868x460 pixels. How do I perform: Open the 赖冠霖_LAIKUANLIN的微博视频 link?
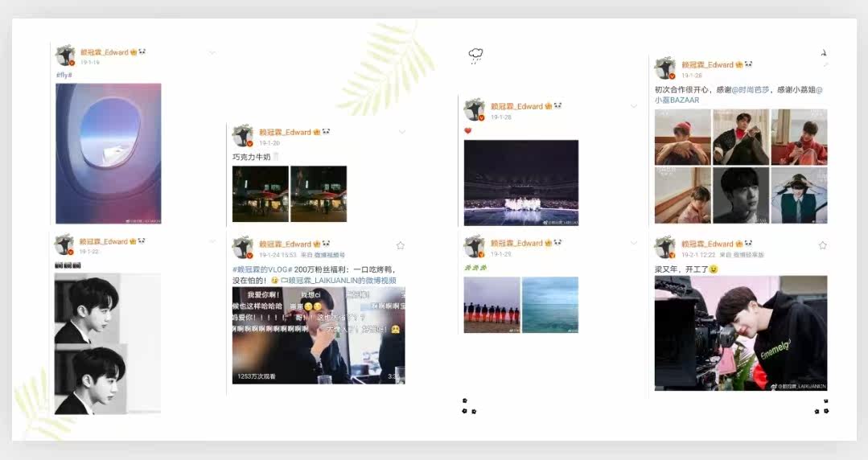point(339,281)
